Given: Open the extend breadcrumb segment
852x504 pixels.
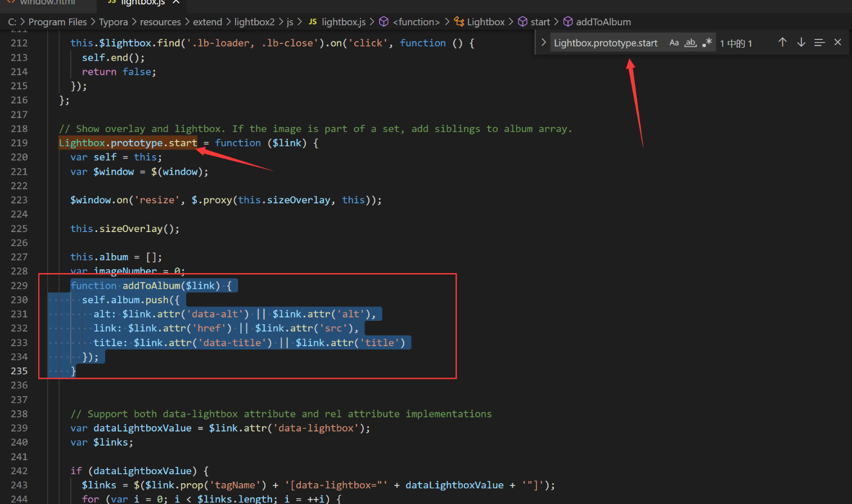Looking at the screenshot, I should (x=208, y=22).
